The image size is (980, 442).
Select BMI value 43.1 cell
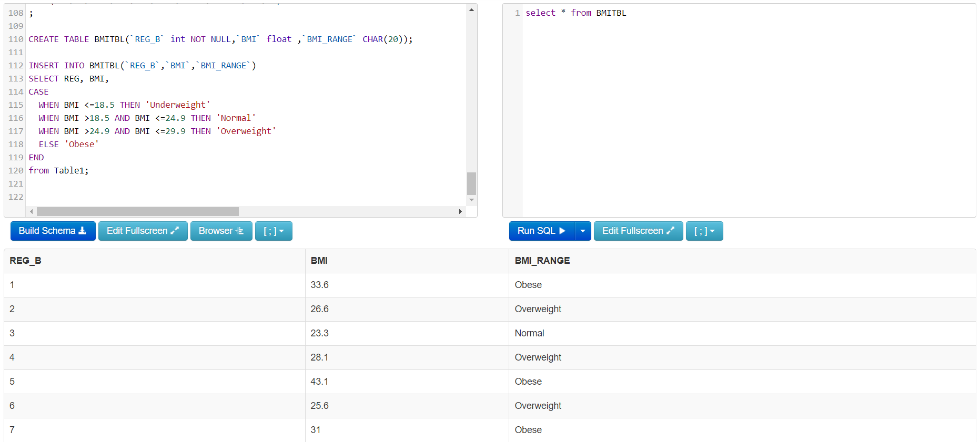point(407,382)
